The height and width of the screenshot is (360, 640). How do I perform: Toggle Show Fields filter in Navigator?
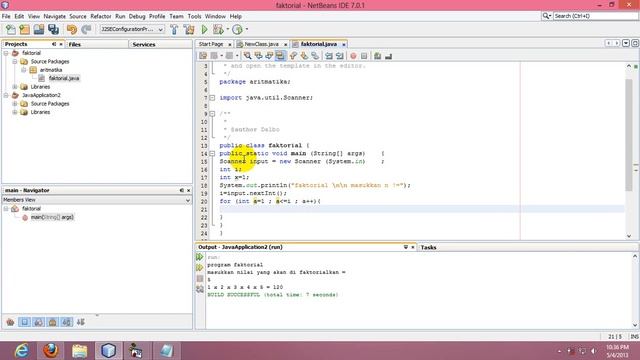point(24,322)
